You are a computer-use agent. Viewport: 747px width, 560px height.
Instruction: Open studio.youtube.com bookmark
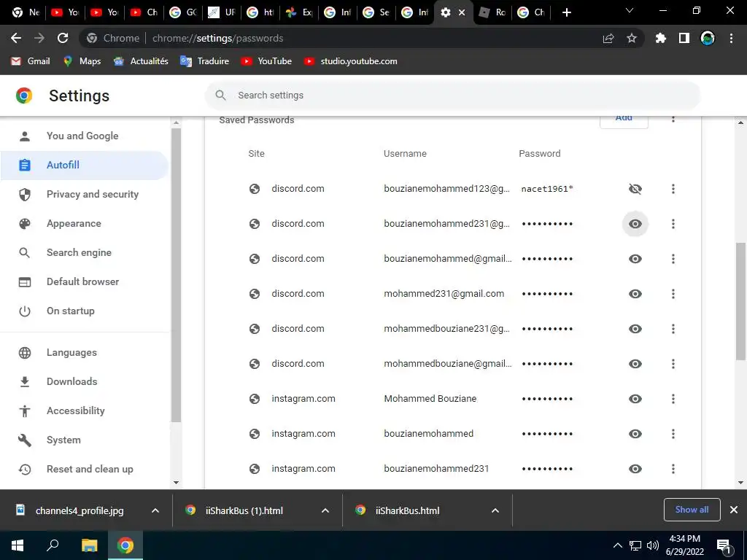click(x=350, y=61)
